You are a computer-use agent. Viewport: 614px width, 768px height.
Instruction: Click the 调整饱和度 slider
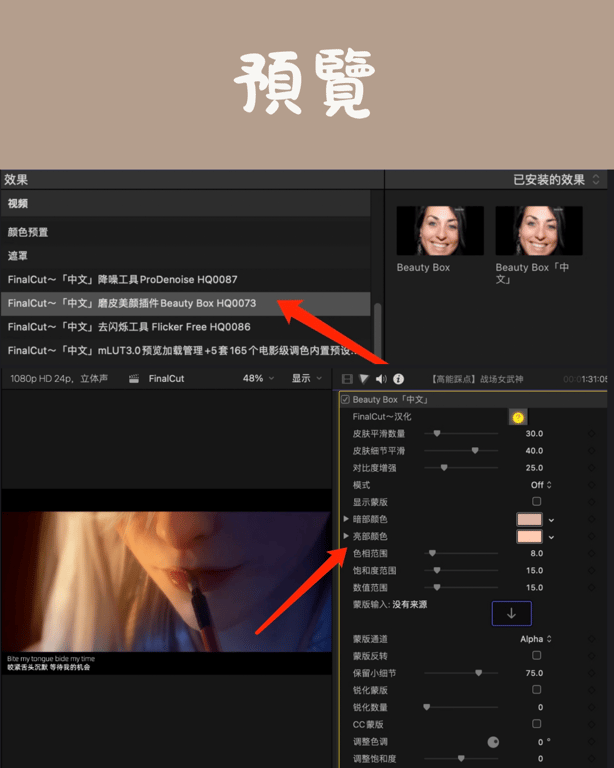(461, 759)
